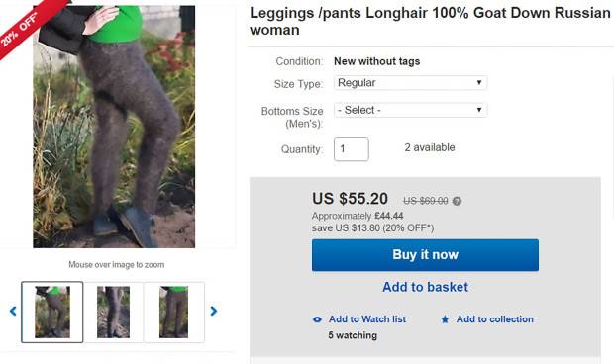
Task: Open the Bottoms Size Select dropdown
Action: pyautogui.click(x=410, y=110)
